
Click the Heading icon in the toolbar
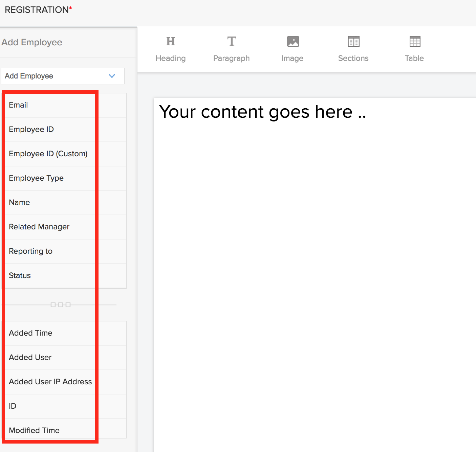pyautogui.click(x=171, y=42)
